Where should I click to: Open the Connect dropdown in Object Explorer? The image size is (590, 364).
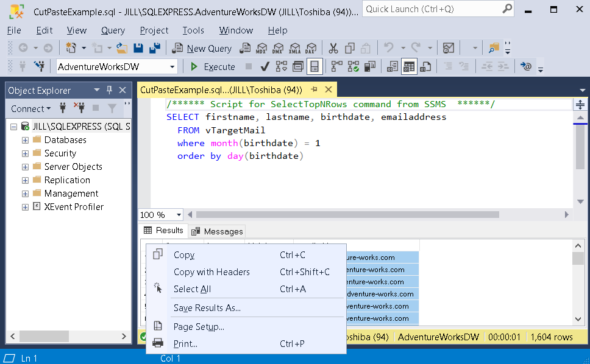[x=31, y=109]
